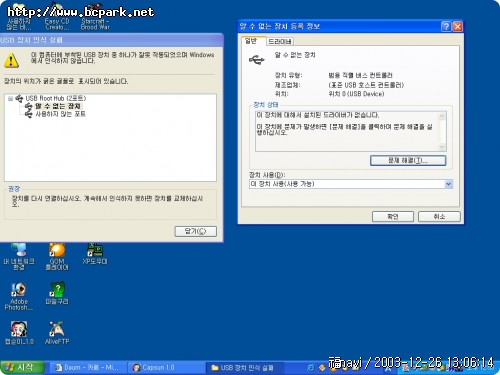Launch the Adobe Photoshop desktop icon
The image size is (500, 375).
tap(19, 296)
